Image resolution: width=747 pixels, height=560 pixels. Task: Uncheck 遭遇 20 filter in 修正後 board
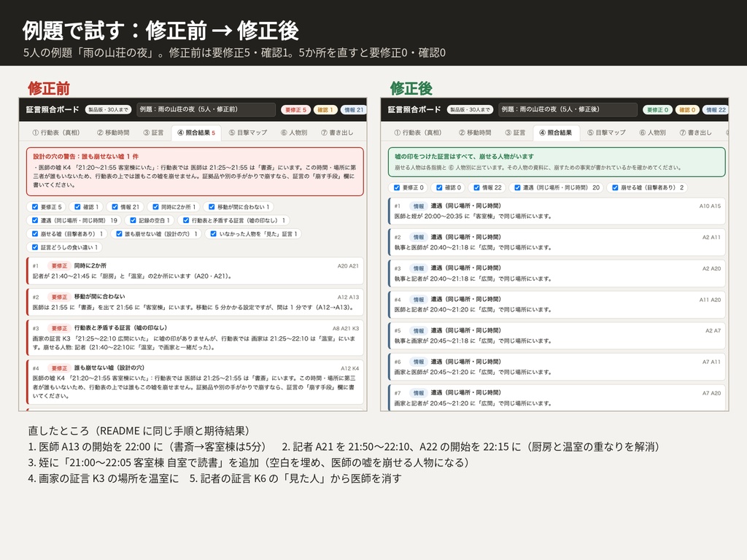point(517,187)
